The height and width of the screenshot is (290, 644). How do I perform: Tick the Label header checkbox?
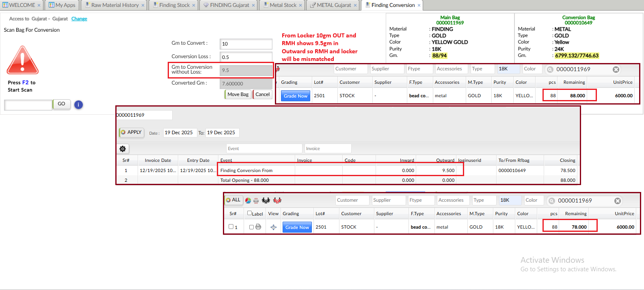(x=249, y=213)
